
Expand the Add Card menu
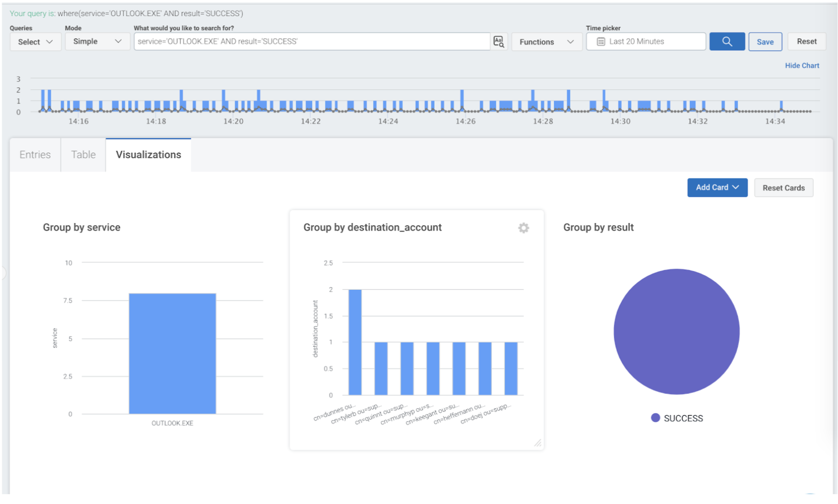(x=717, y=188)
